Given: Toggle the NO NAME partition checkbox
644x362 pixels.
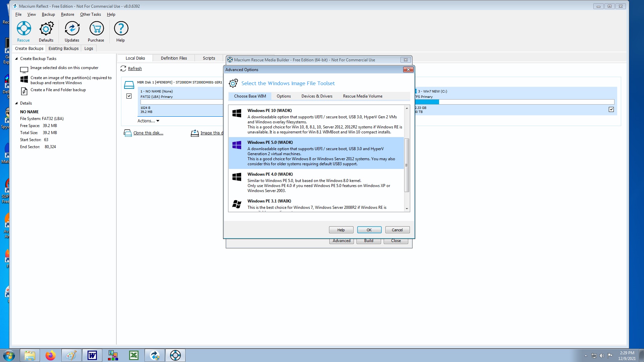Looking at the screenshot, I should point(129,96).
